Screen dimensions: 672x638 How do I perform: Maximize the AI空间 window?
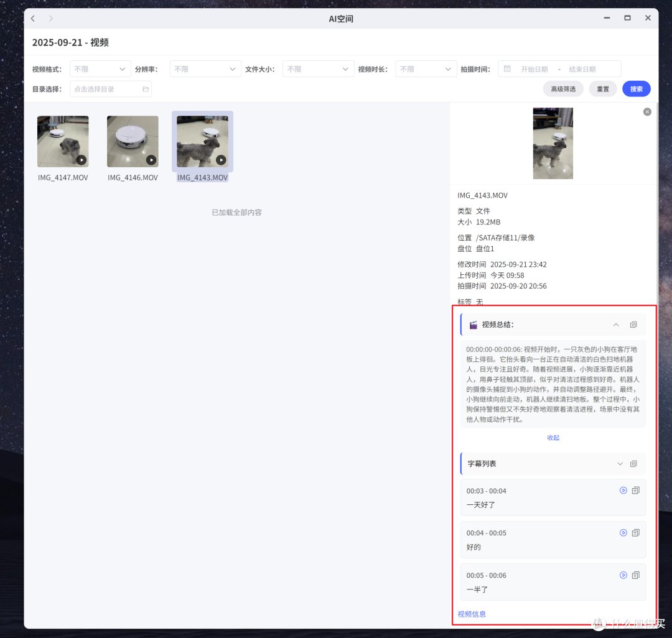(x=627, y=18)
